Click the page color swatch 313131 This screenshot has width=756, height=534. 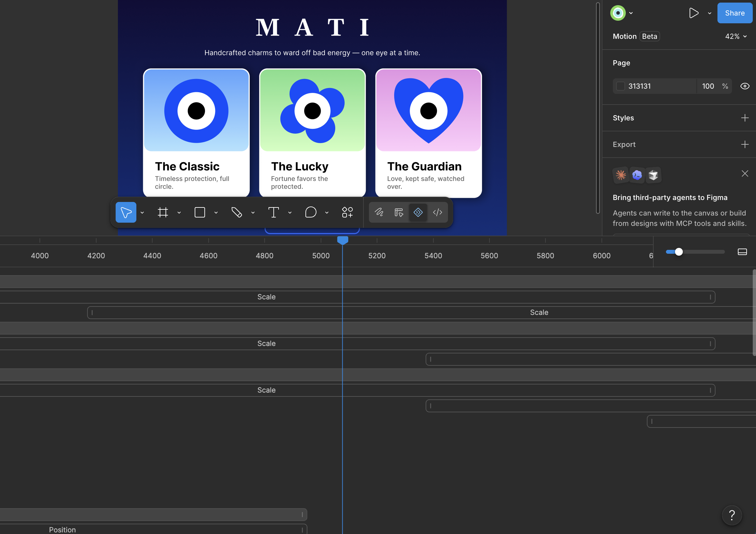tap(620, 86)
